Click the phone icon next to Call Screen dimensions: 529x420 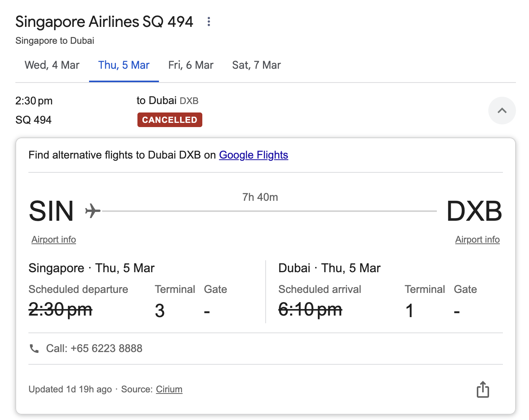[x=34, y=349]
